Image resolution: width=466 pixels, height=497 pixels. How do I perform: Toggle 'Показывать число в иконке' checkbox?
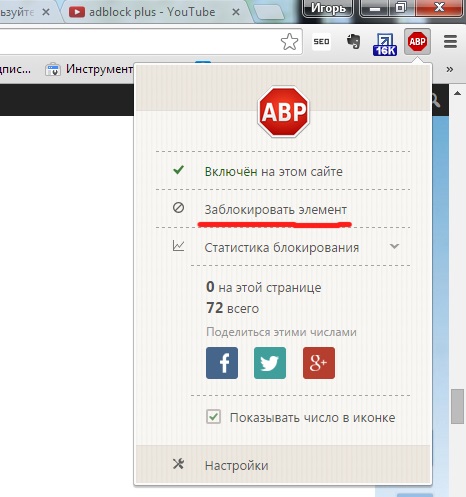pos(213,417)
